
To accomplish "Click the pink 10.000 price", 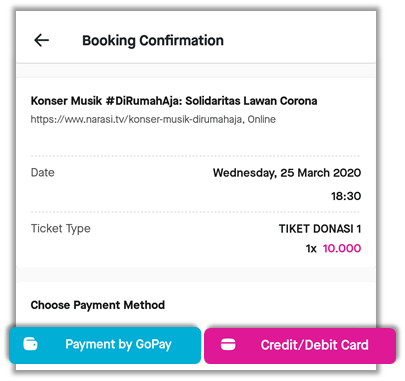I will point(342,248).
